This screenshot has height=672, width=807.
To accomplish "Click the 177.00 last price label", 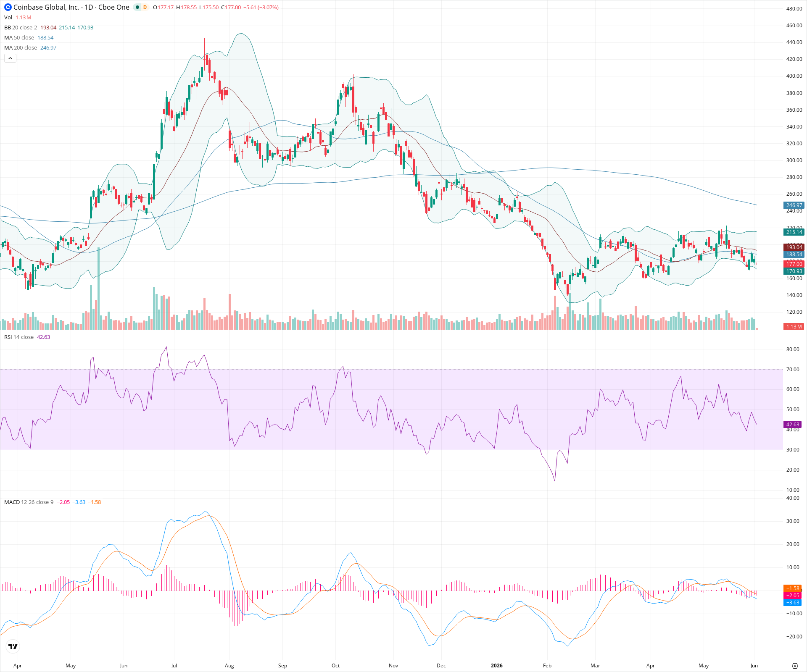I will (794, 264).
